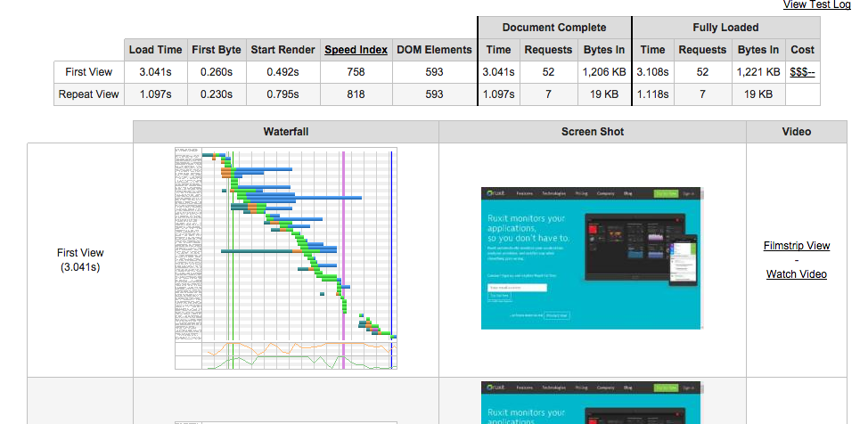Viewport: 868px width, 424px height.
Task: Select the Start Render value 0.492s
Action: (283, 72)
